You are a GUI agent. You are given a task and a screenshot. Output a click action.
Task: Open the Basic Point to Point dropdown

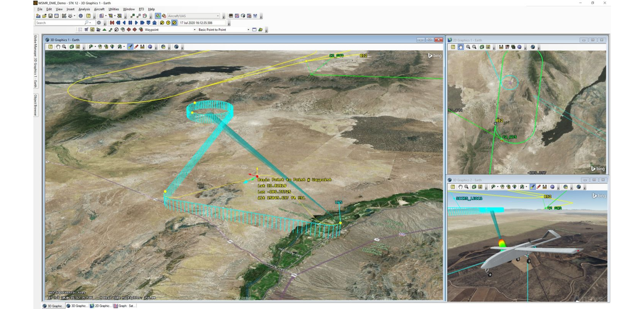click(248, 30)
